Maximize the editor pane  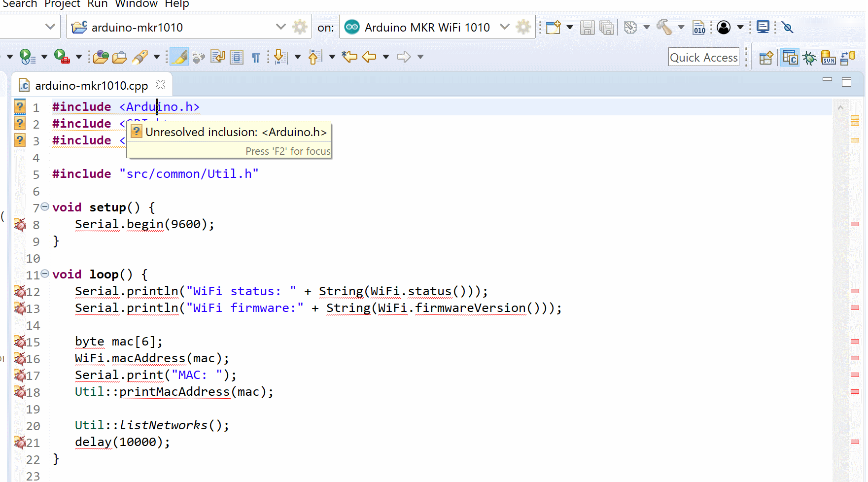[847, 82]
